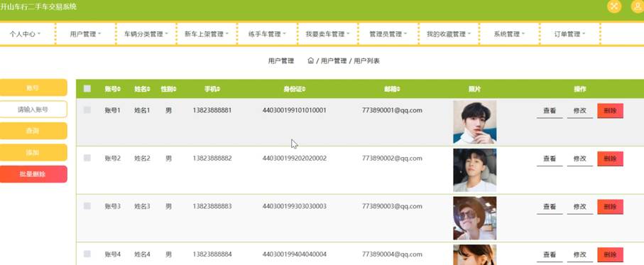This screenshot has height=265, width=644.
Task: Sort the table by 性别 column arrows
Action: (x=175, y=89)
